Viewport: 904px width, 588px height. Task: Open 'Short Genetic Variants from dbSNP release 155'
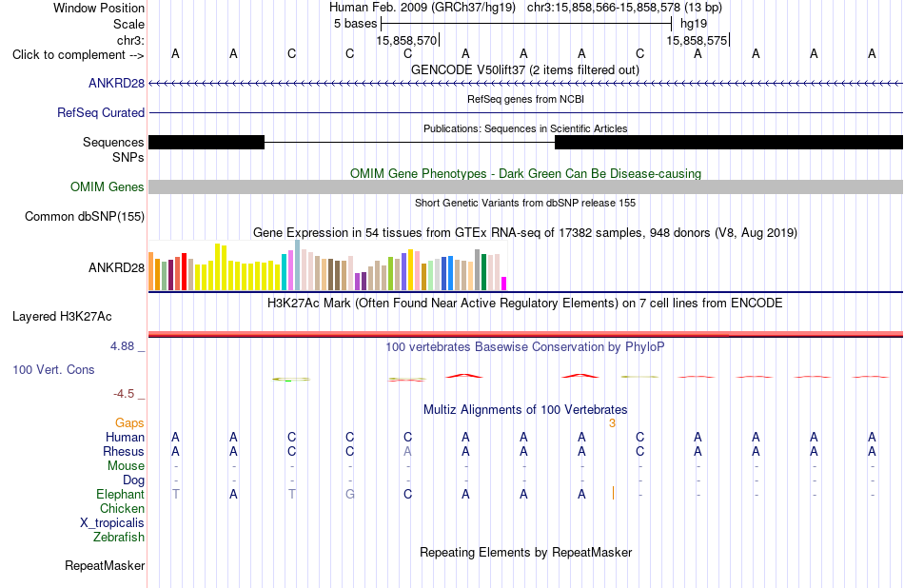[x=525, y=203]
